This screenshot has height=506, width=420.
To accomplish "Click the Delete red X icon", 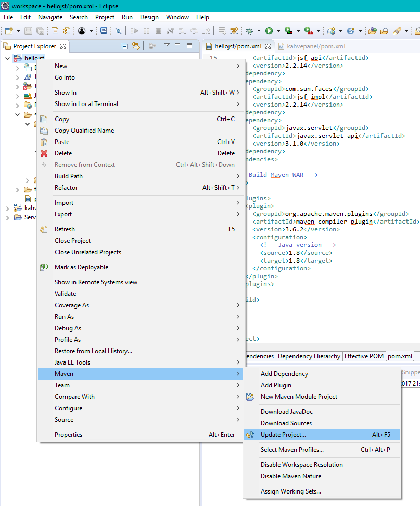I will (44, 153).
